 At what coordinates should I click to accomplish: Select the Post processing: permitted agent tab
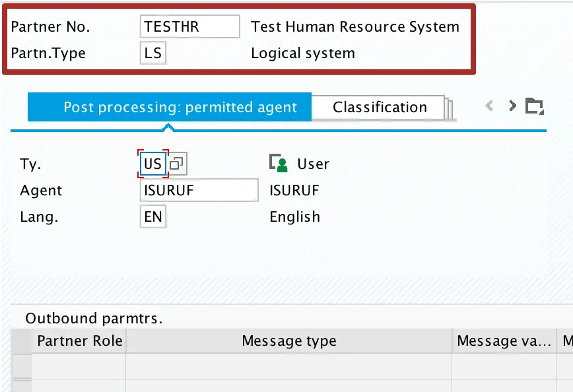click(169, 106)
